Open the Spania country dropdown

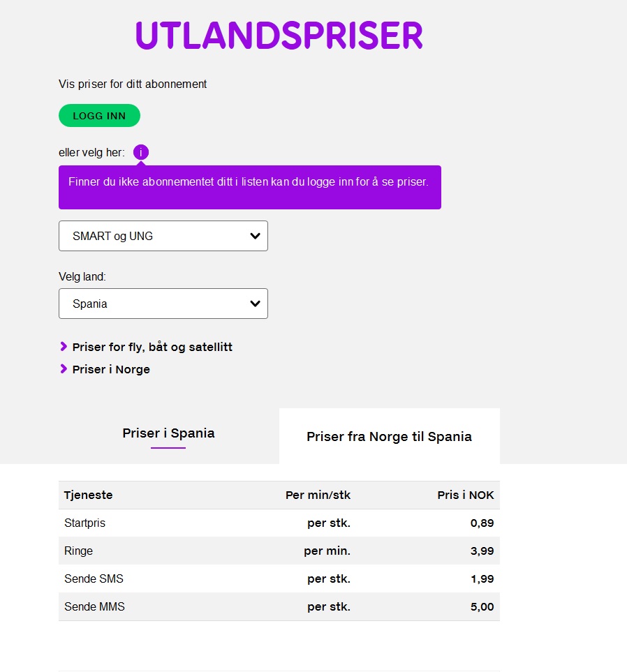pyautogui.click(x=163, y=304)
